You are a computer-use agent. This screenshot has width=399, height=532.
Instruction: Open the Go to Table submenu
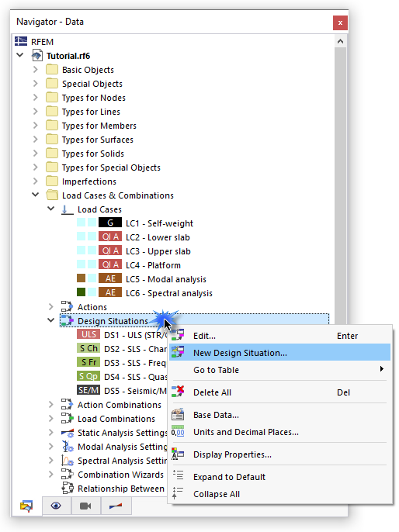pos(279,369)
